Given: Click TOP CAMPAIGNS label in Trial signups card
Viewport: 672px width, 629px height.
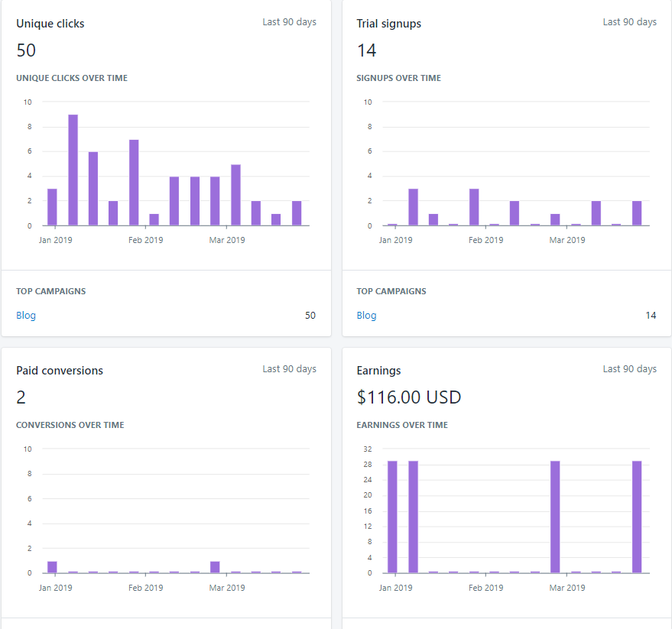Looking at the screenshot, I should [x=391, y=291].
